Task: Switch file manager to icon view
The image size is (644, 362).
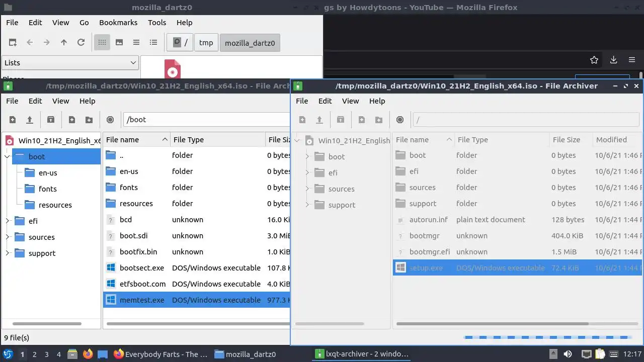Action: pyautogui.click(x=102, y=42)
